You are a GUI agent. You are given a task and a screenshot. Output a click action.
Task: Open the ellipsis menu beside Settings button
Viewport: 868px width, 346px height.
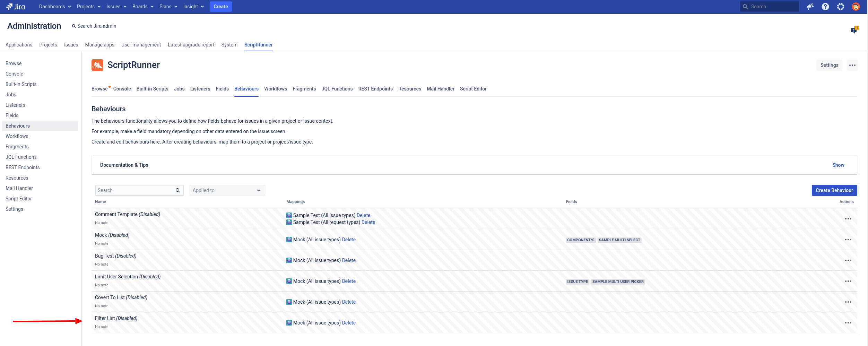tap(852, 65)
